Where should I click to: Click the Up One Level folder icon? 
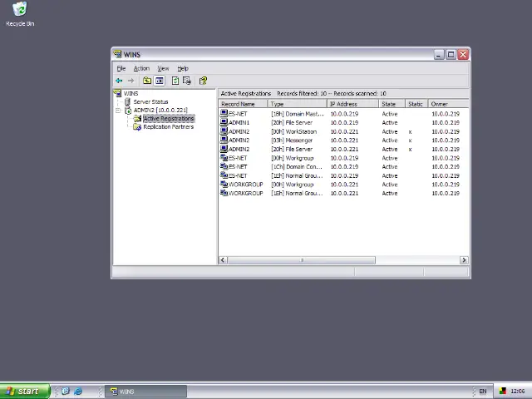click(147, 81)
